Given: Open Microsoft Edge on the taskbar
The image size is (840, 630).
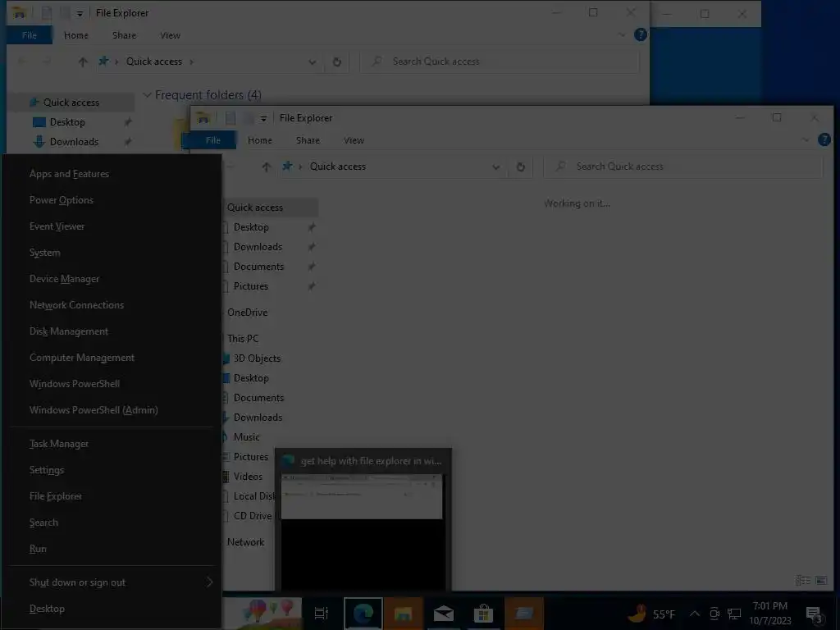Looking at the screenshot, I should 363,614.
